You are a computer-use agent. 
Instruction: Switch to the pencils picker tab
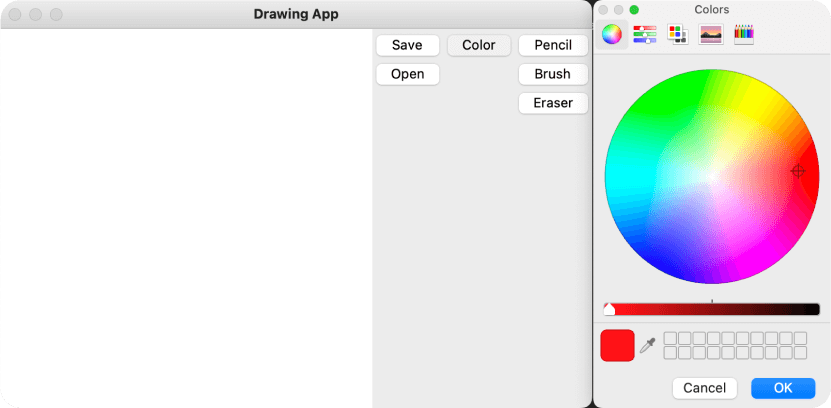pos(743,35)
